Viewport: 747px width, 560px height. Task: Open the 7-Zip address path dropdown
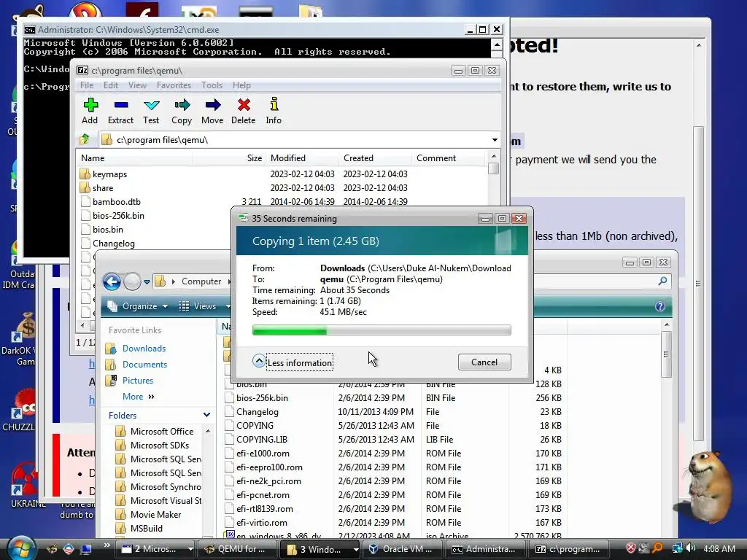coord(495,139)
